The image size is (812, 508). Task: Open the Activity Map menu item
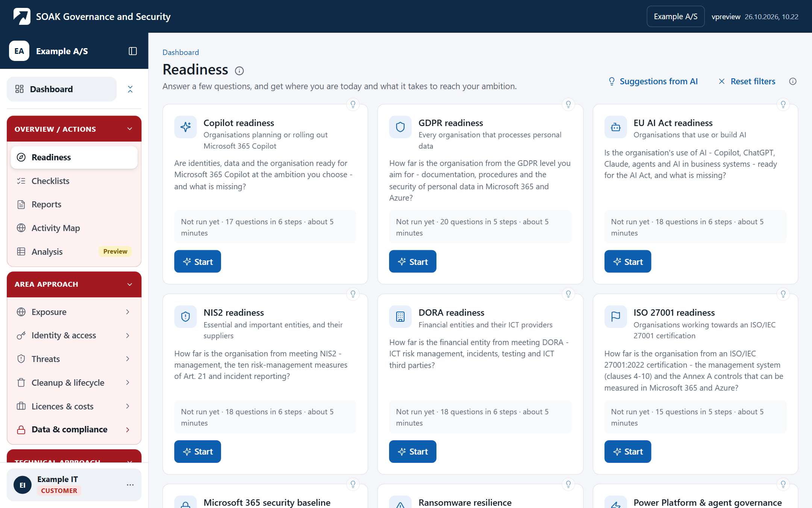pyautogui.click(x=74, y=228)
